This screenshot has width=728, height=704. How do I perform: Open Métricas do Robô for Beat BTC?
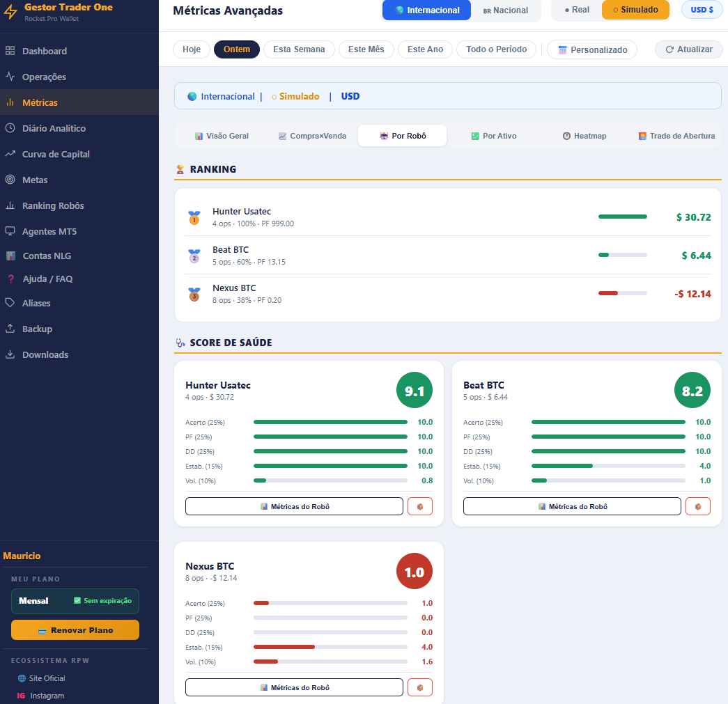point(572,506)
